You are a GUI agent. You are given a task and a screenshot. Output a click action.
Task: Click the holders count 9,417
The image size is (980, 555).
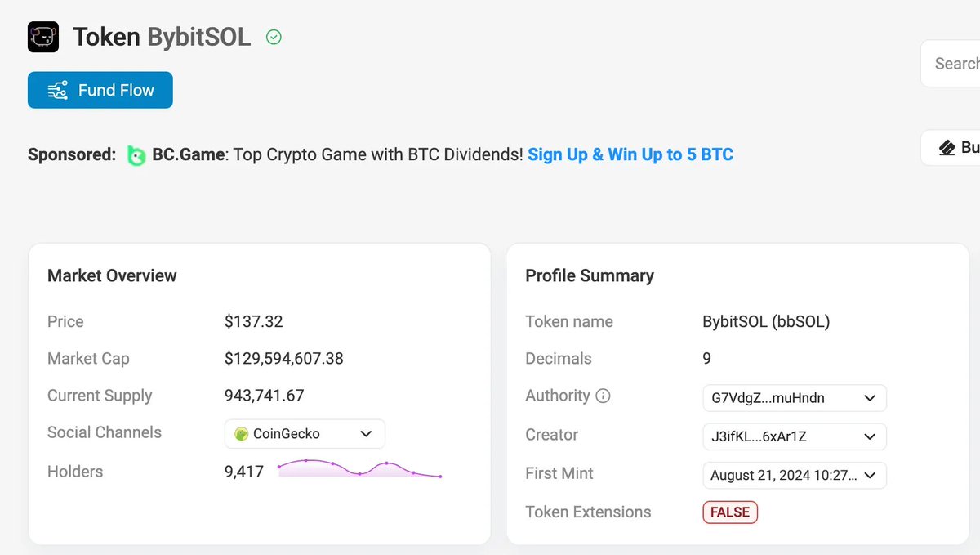pos(244,472)
